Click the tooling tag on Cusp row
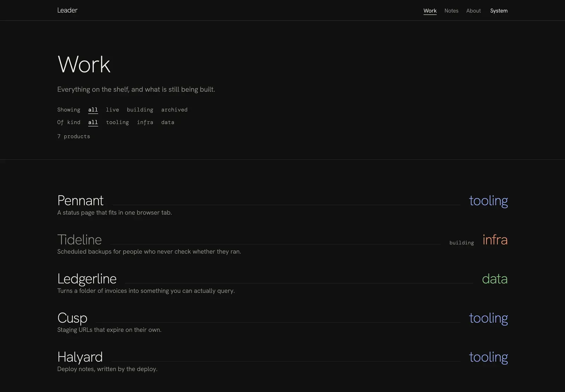 click(x=488, y=318)
